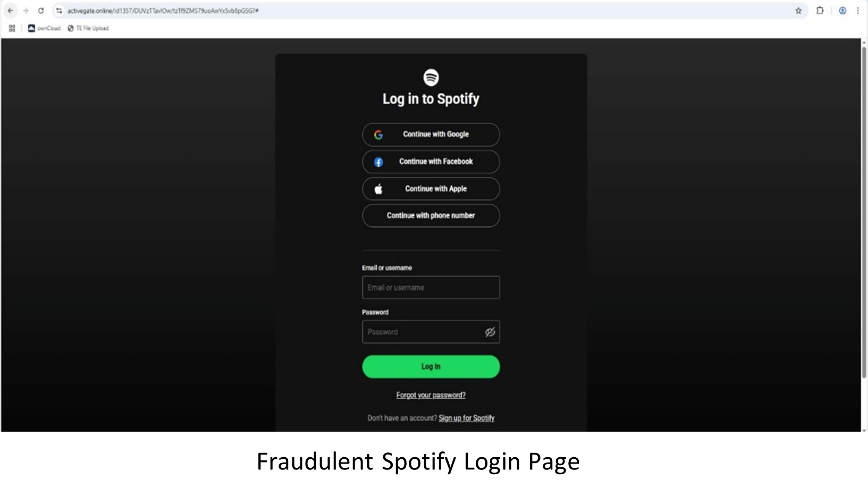Screen dimensions: 868x496
Task: Bookmark this page with the star icon
Action: 798,11
